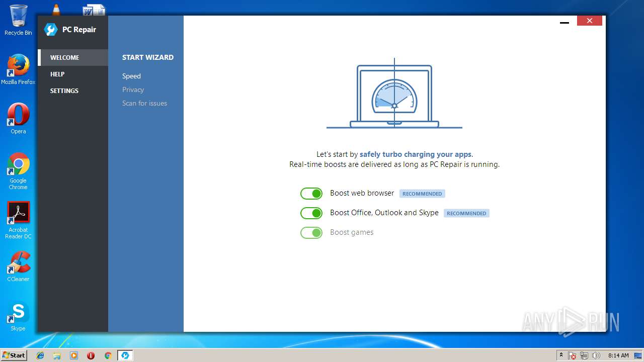Click the Word document icon on desktop
Screen dimensions: 644x362
click(x=94, y=10)
